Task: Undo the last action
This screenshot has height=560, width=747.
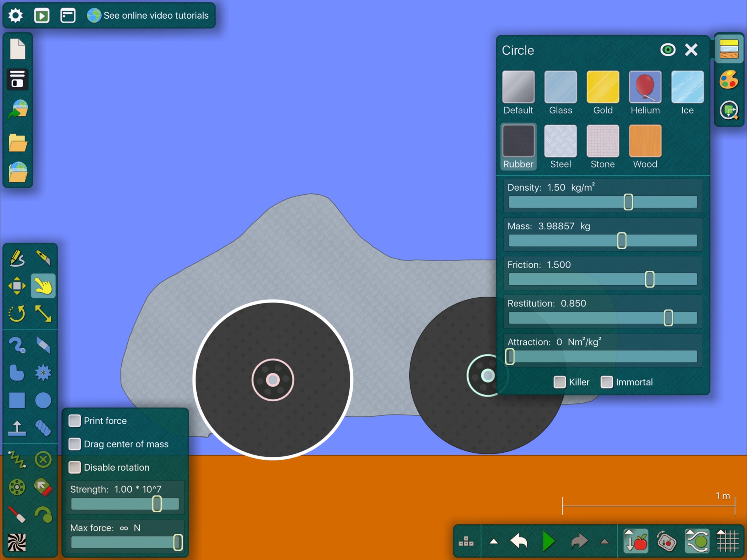Action: (519, 542)
